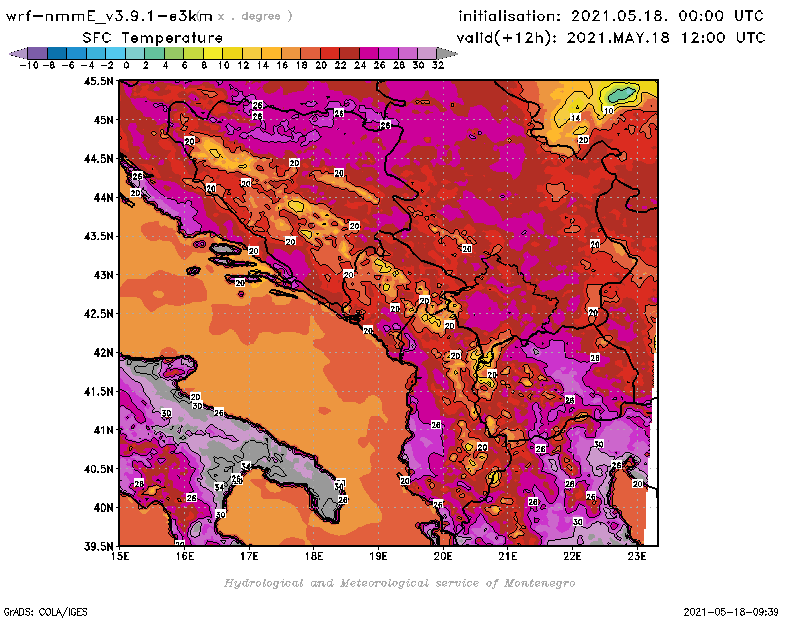Viewport: 800px width, 618px height.
Task: Click the '40.5N' latitude axis label
Action: (x=98, y=469)
